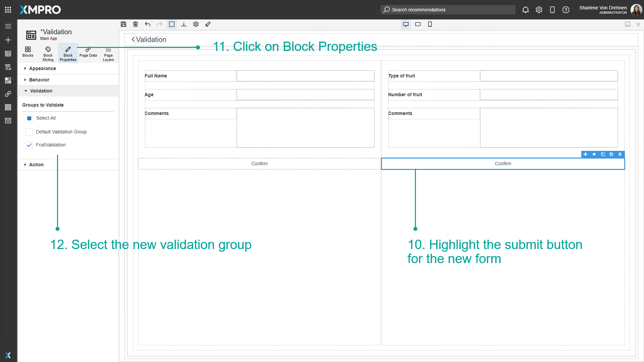Click the save icon in the designer toolbar
Viewport: 644px width, 362px height.
coord(123,24)
